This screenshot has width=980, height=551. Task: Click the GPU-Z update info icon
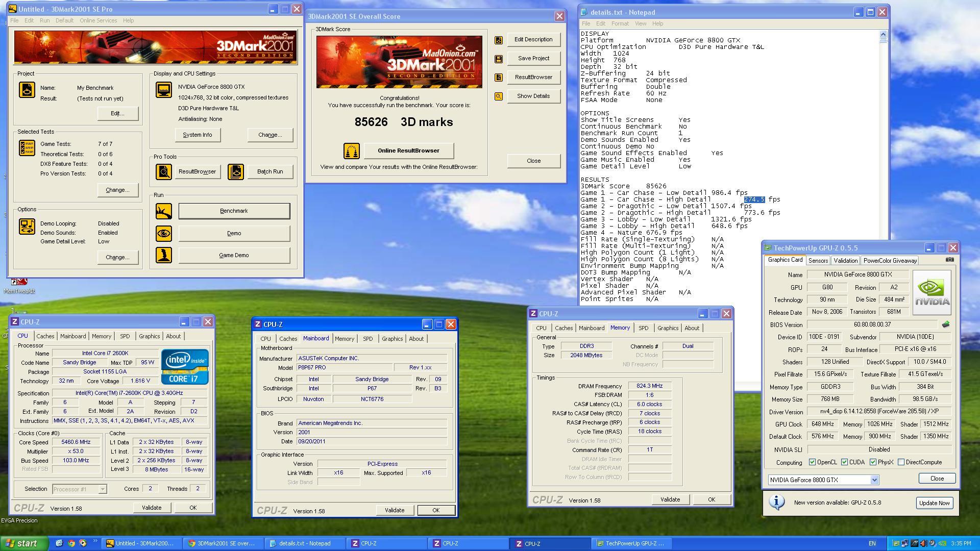(776, 502)
